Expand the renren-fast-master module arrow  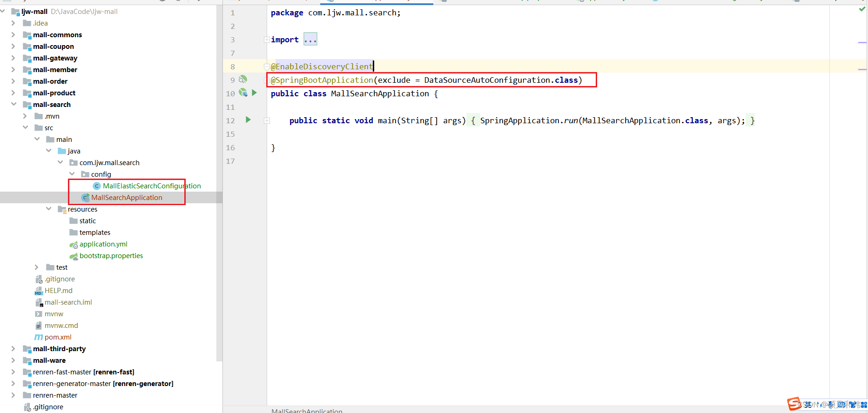(13, 372)
